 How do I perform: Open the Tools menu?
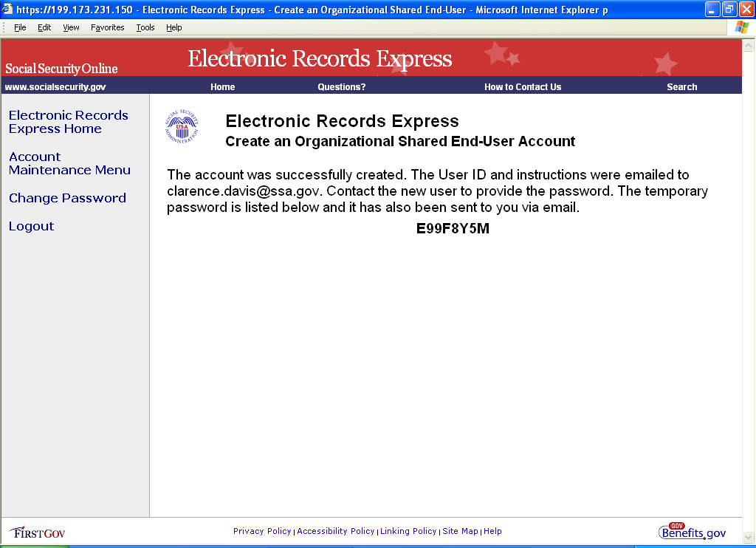tap(145, 27)
